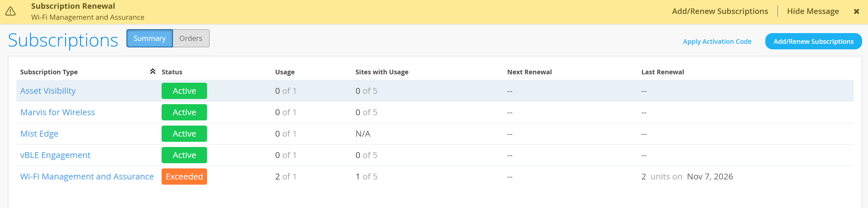Viewport: 868px width, 208px height.
Task: Click the '1 of 5' sites value
Action: coord(366,177)
